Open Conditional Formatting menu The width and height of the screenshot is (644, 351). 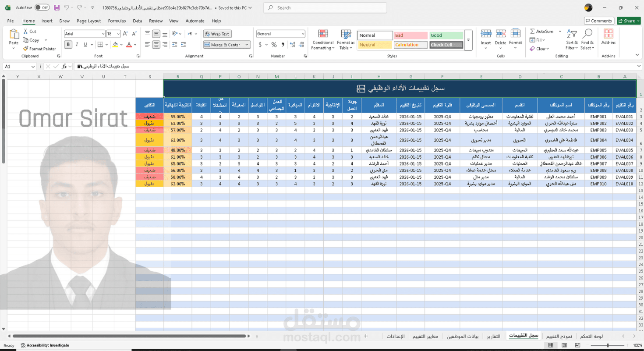point(323,40)
